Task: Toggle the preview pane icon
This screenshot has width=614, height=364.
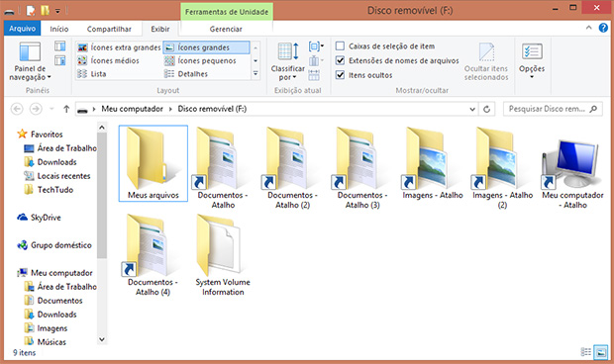Action: [x=59, y=46]
